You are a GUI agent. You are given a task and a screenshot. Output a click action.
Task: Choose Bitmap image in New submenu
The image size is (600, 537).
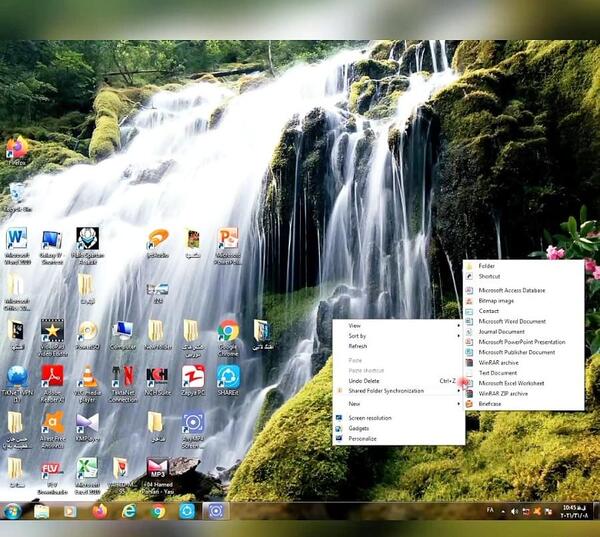coord(523,300)
